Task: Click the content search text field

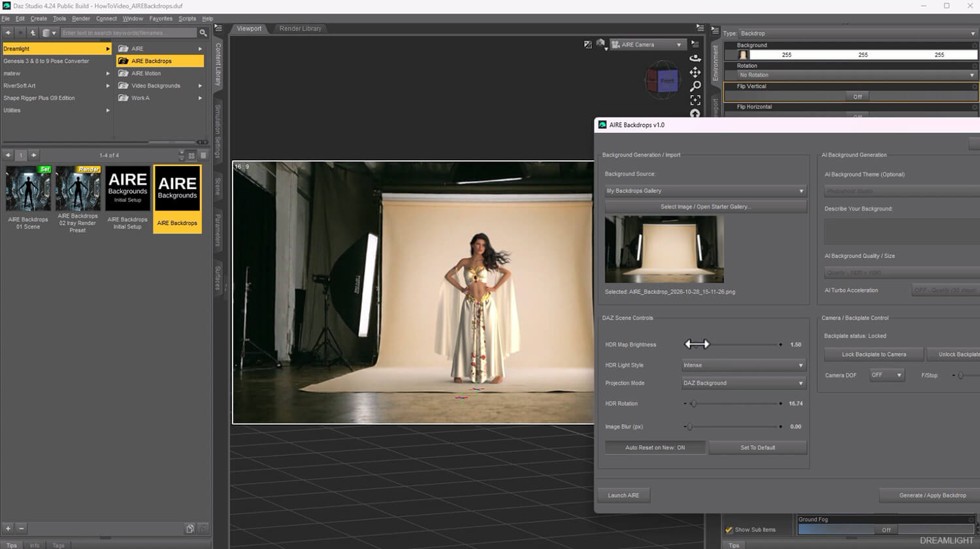Action: (x=128, y=33)
